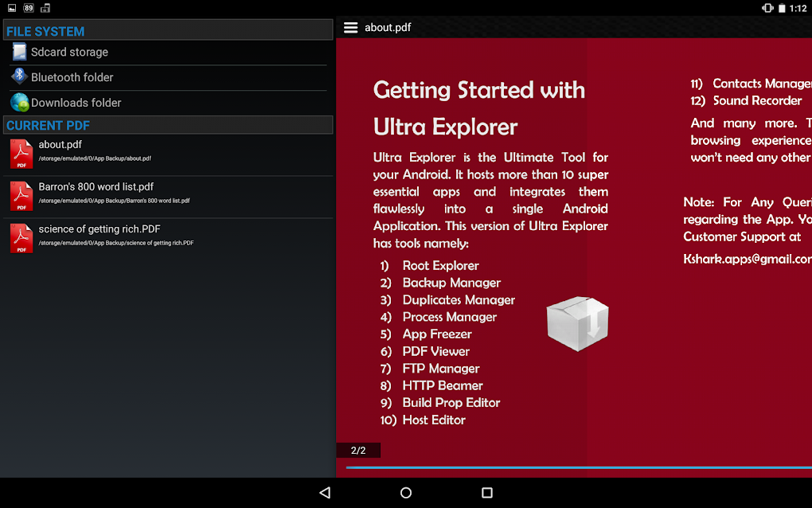Open the Downloads folder

pyautogui.click(x=168, y=103)
